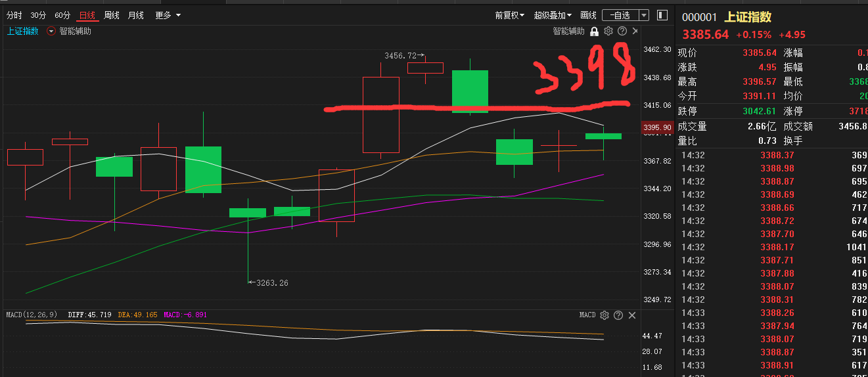868x377 pixels.
Task: Close the MACD indicator panel
Action: (x=632, y=315)
